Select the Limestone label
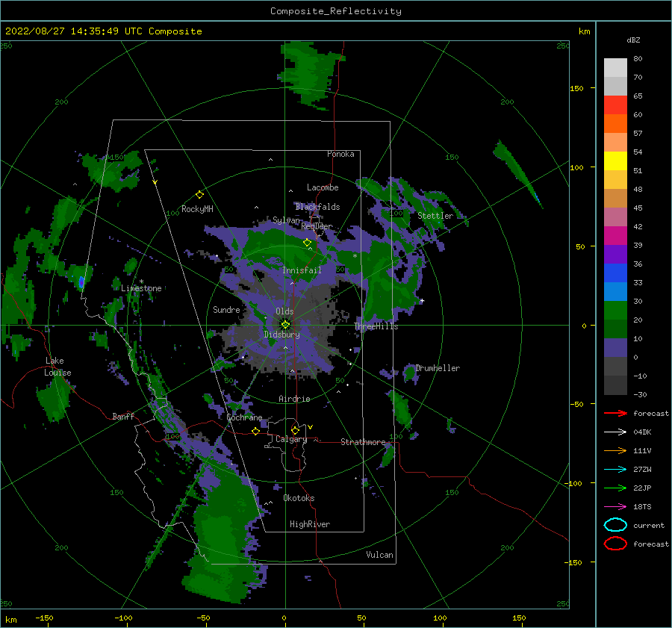Image resolution: width=672 pixels, height=628 pixels. pos(141,288)
